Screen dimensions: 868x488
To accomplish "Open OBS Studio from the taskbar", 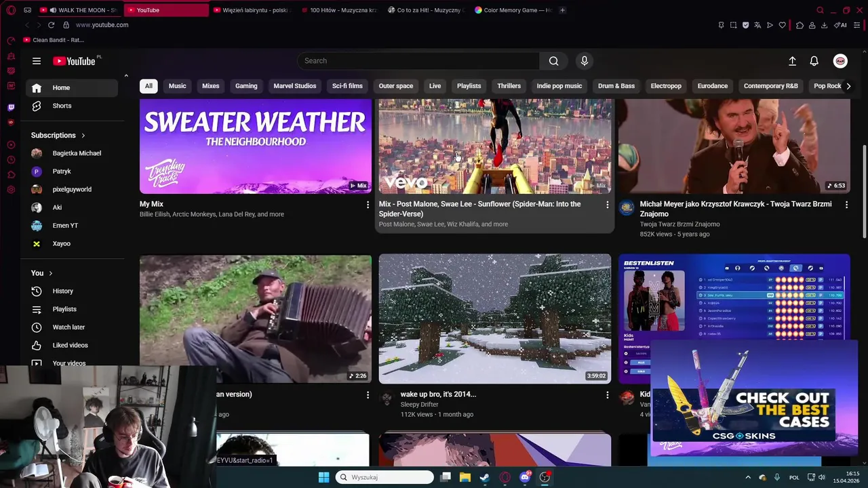I will coord(545,477).
